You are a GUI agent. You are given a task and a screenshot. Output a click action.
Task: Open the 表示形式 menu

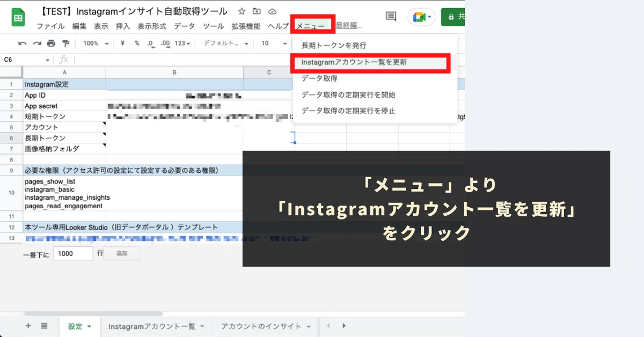(x=152, y=26)
